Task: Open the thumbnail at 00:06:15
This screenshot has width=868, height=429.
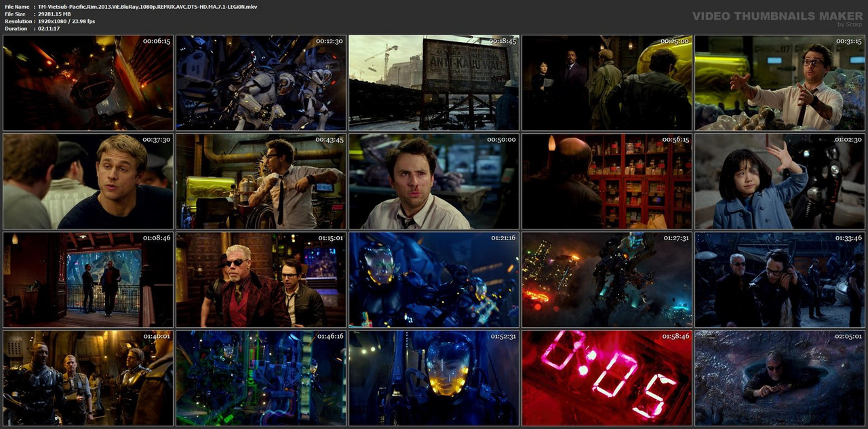Action: [88, 83]
